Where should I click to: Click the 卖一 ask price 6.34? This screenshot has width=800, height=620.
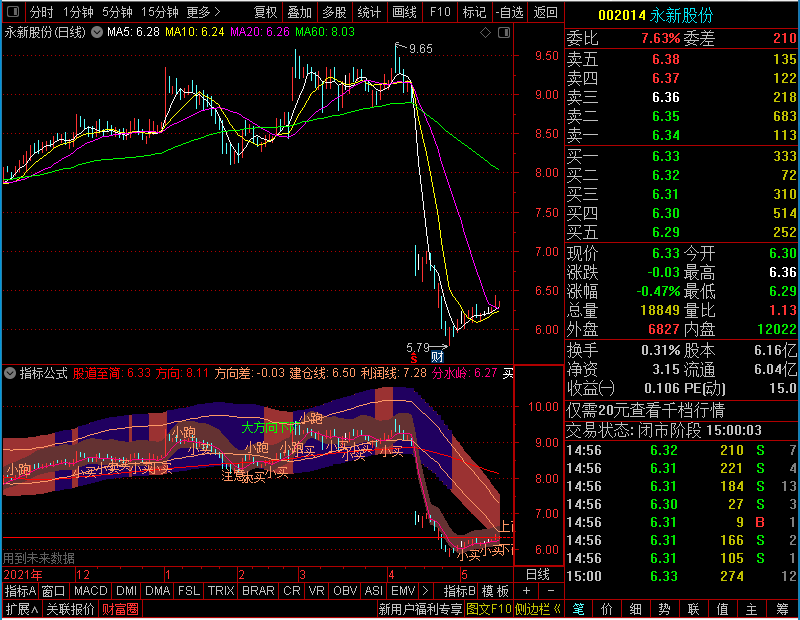(x=666, y=135)
